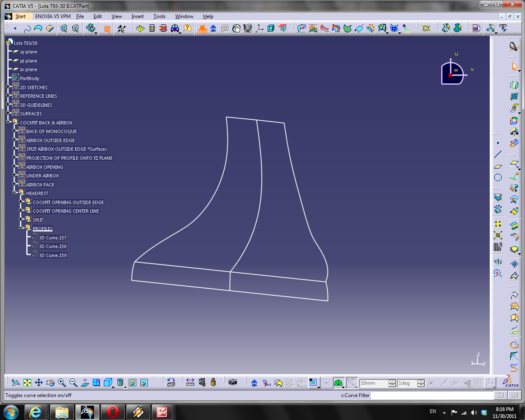This screenshot has width=525, height=420.
Task: Click the Zoom Out magnifier icon
Action: coord(73,383)
